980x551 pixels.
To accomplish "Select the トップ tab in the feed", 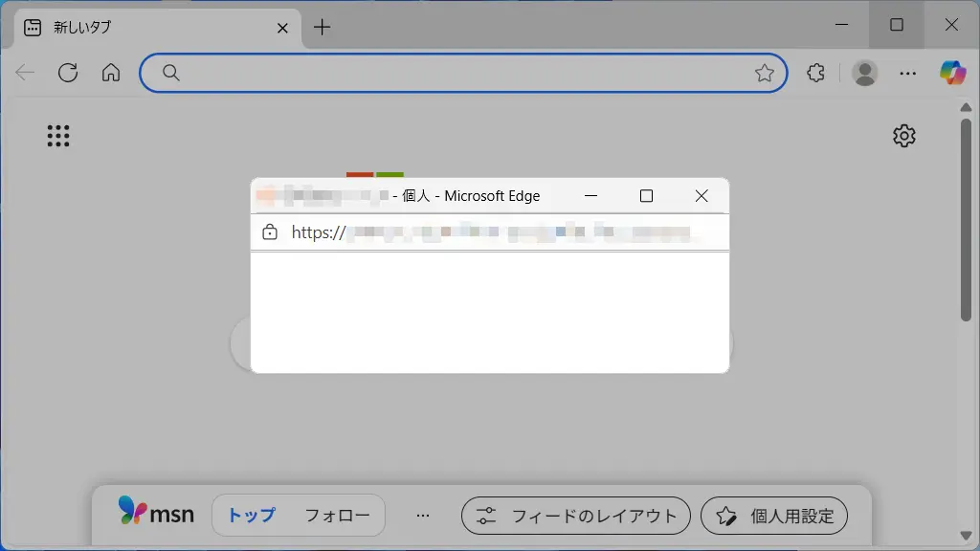I will tap(251, 516).
